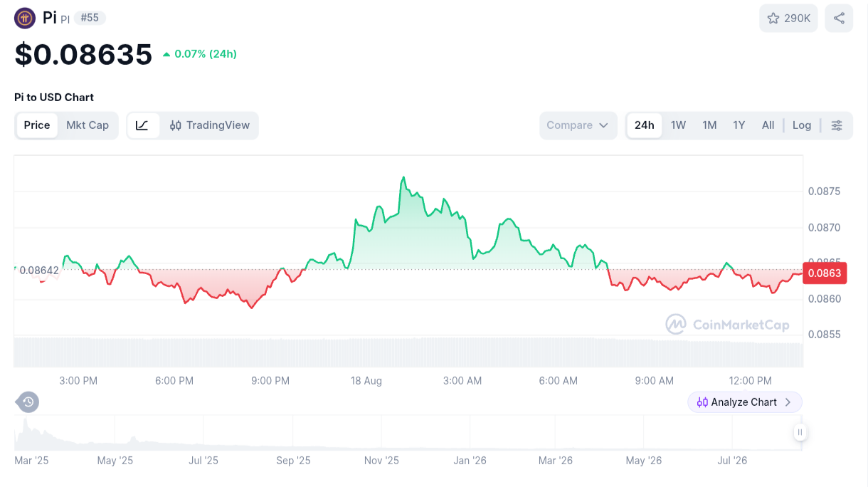Click the Mar '25 label on range timeline
The width and height of the screenshot is (868, 487).
click(31, 461)
